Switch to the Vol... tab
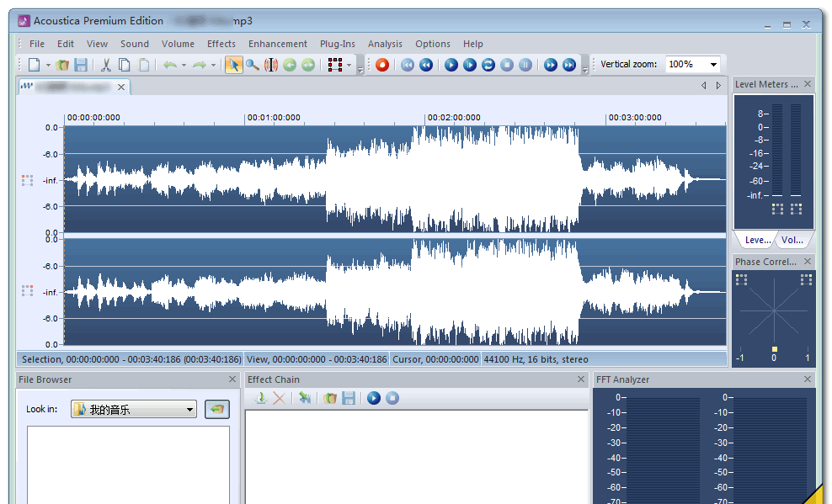 tap(792, 240)
